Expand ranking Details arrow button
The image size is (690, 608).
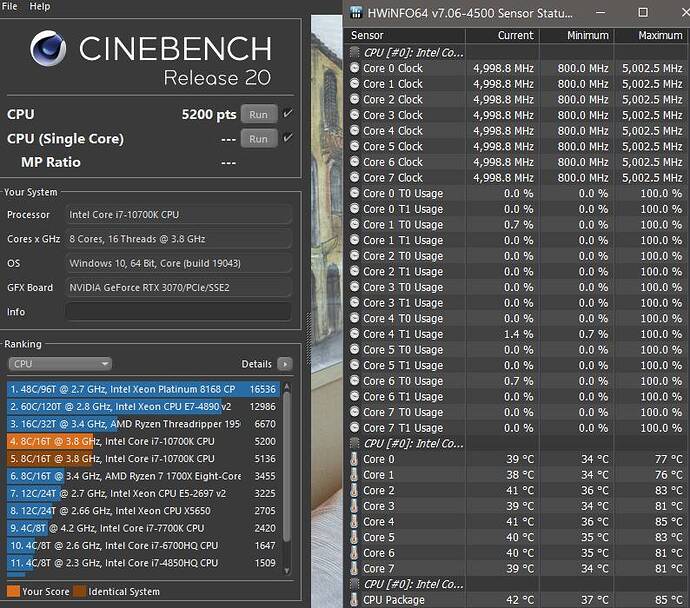[285, 364]
